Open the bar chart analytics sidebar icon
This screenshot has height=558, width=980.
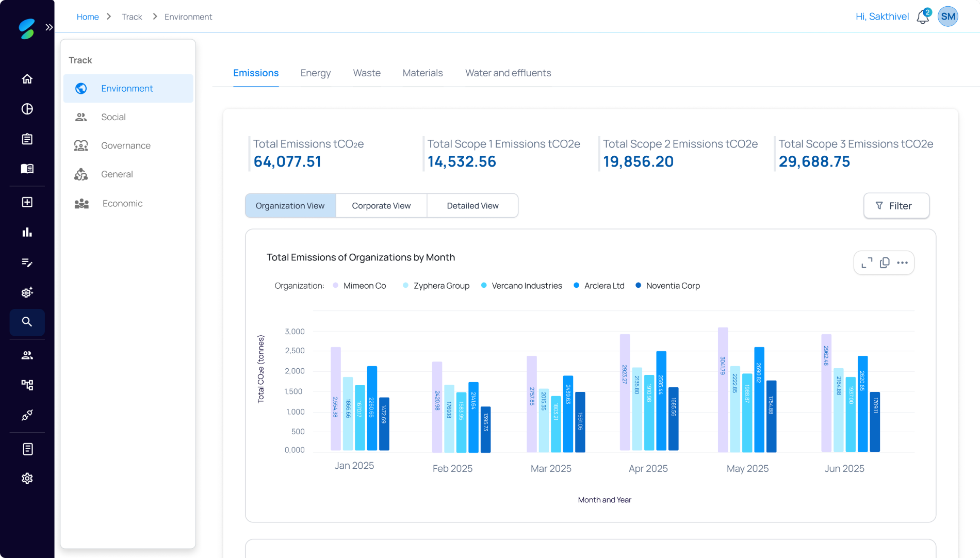[27, 233]
